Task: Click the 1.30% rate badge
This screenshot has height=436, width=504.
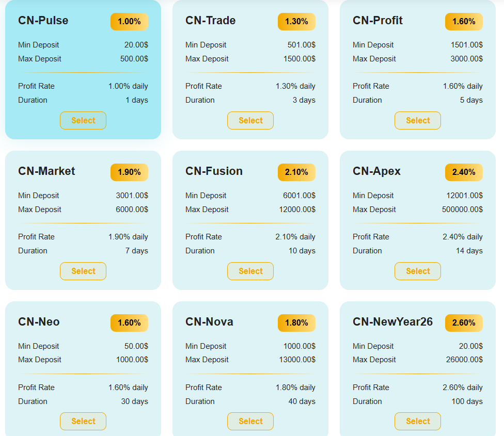Action: point(296,22)
